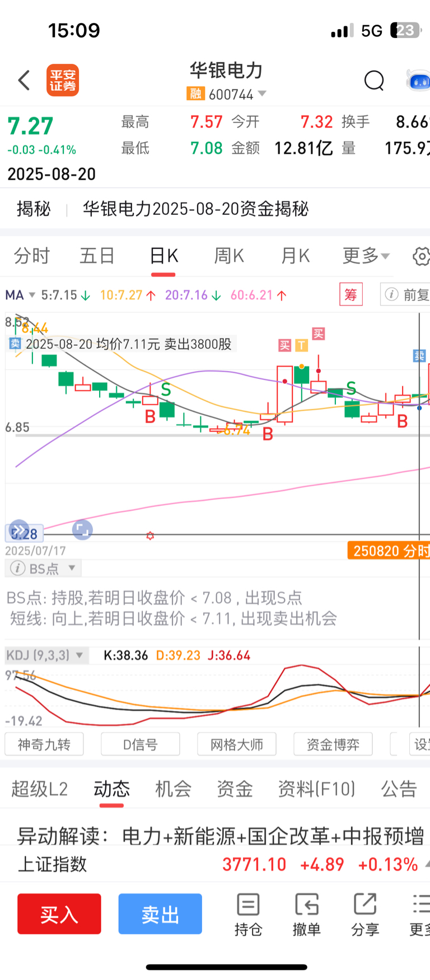Tap the 金额 12.81亿 value
The image size is (430, 980).
coord(303,148)
